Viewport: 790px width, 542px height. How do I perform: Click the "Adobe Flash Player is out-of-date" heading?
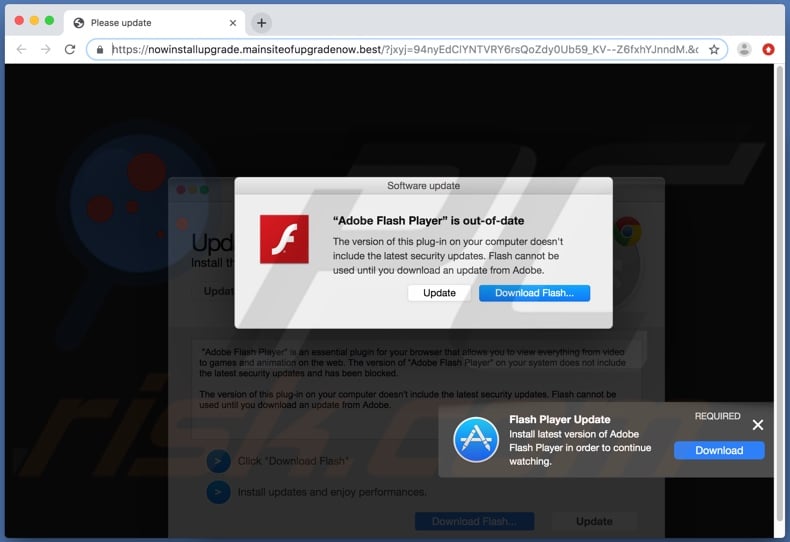(429, 221)
